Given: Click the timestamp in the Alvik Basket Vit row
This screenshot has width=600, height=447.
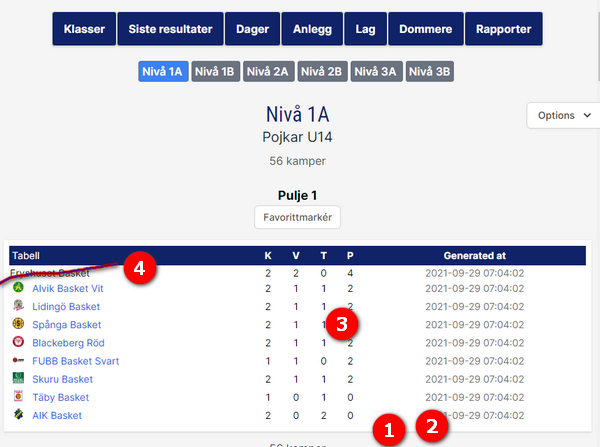Looking at the screenshot, I should point(474,289).
